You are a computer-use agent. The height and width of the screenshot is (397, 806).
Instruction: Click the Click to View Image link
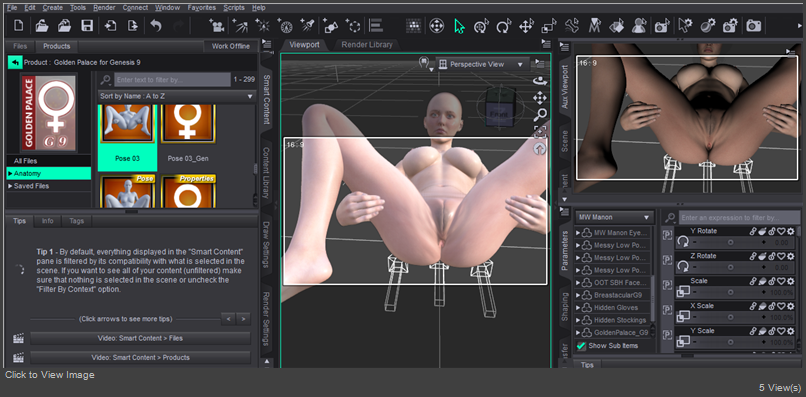click(x=50, y=375)
